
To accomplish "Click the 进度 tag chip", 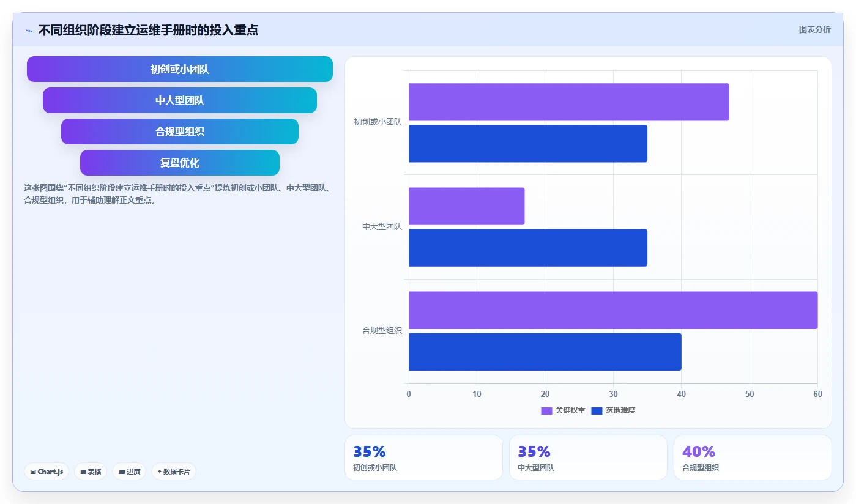I will click(129, 472).
